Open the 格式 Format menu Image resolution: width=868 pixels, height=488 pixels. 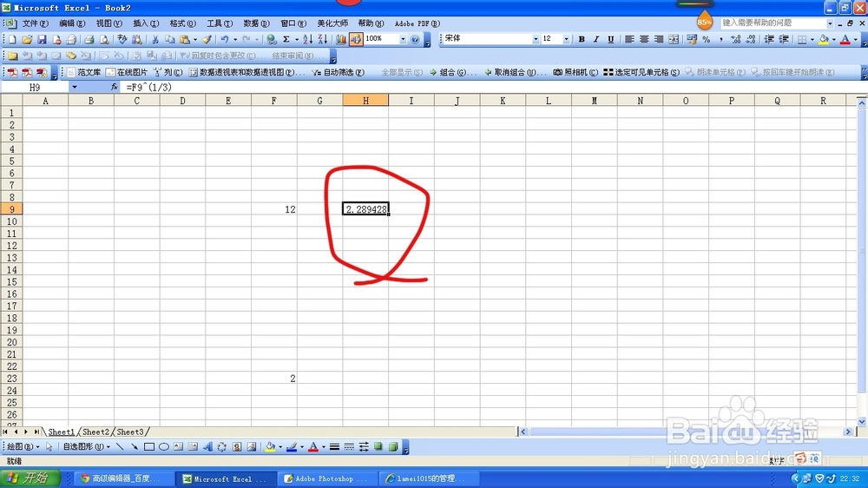182,23
